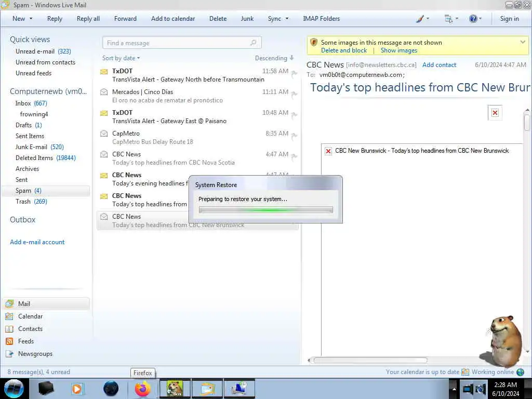Click the message pane vertical scrollbar
The height and width of the screenshot is (399, 532).
click(x=527, y=122)
